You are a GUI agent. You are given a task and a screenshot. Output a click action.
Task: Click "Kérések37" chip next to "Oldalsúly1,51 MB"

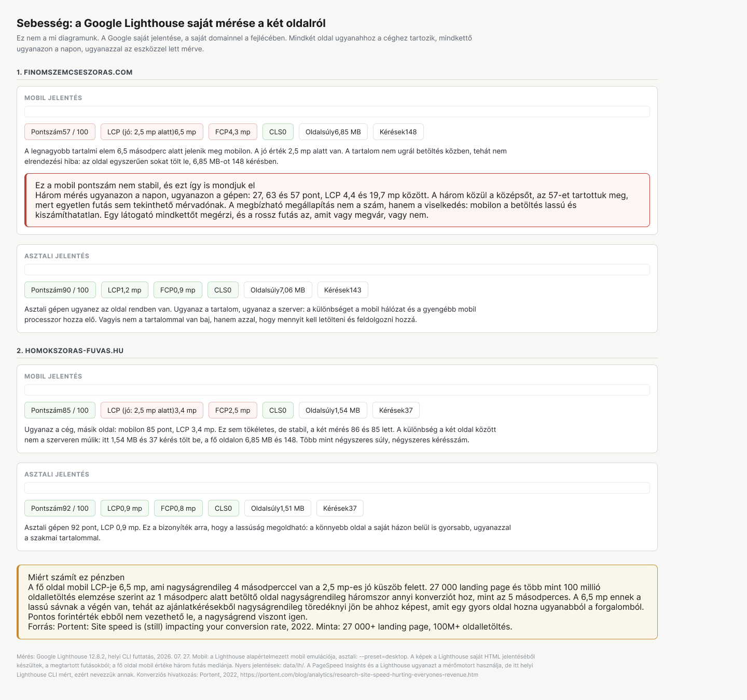[x=340, y=508]
